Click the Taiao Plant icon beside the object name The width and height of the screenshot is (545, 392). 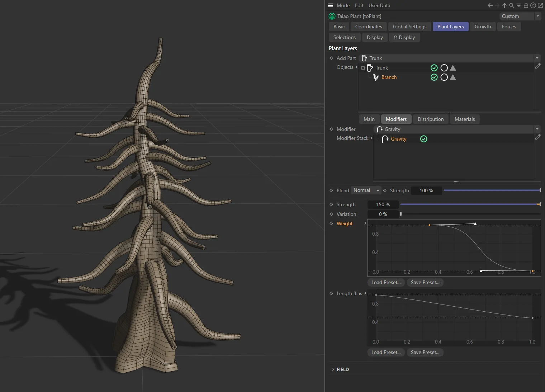pyautogui.click(x=332, y=16)
